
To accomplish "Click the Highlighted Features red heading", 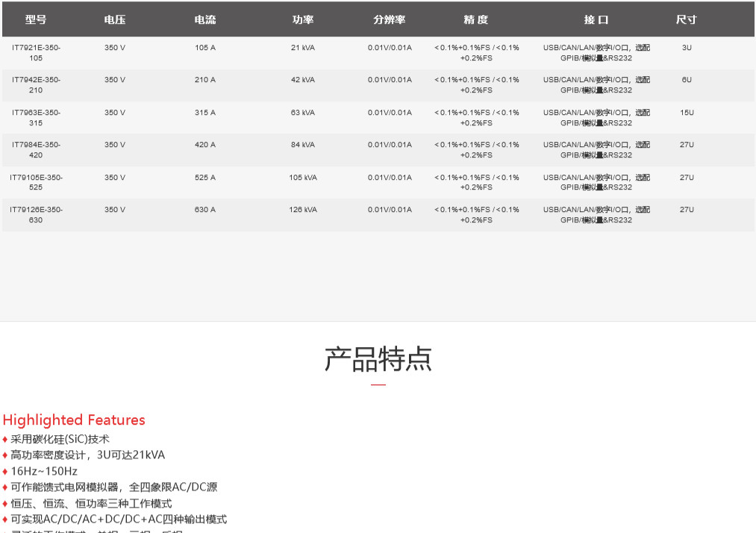I will pyautogui.click(x=74, y=420).
